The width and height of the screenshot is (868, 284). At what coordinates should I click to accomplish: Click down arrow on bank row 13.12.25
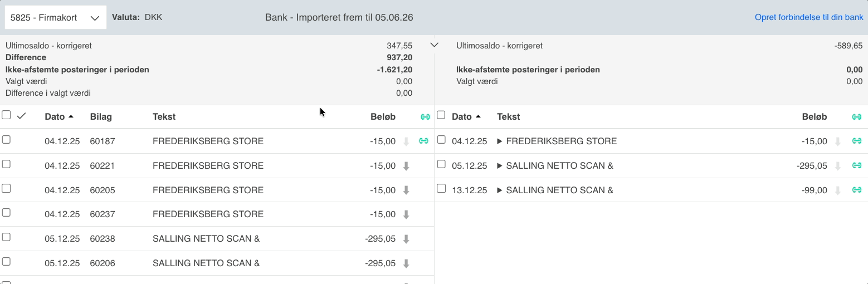[837, 190]
